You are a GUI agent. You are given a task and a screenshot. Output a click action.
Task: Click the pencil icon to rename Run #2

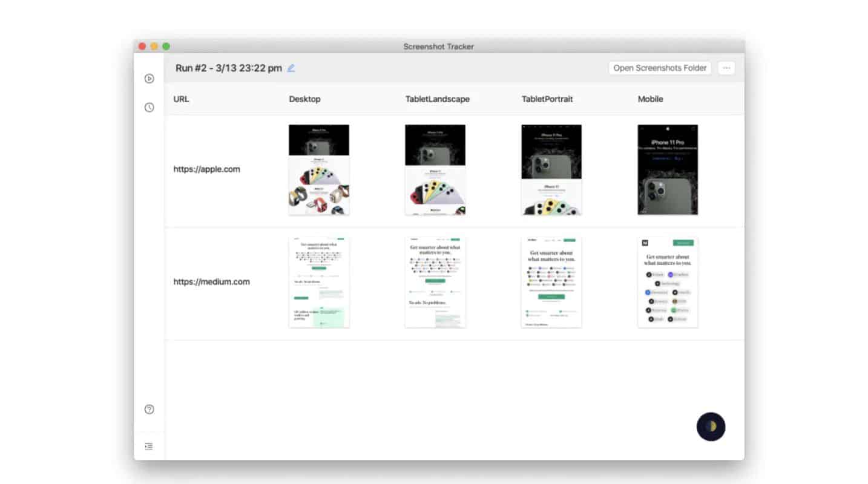pyautogui.click(x=291, y=68)
